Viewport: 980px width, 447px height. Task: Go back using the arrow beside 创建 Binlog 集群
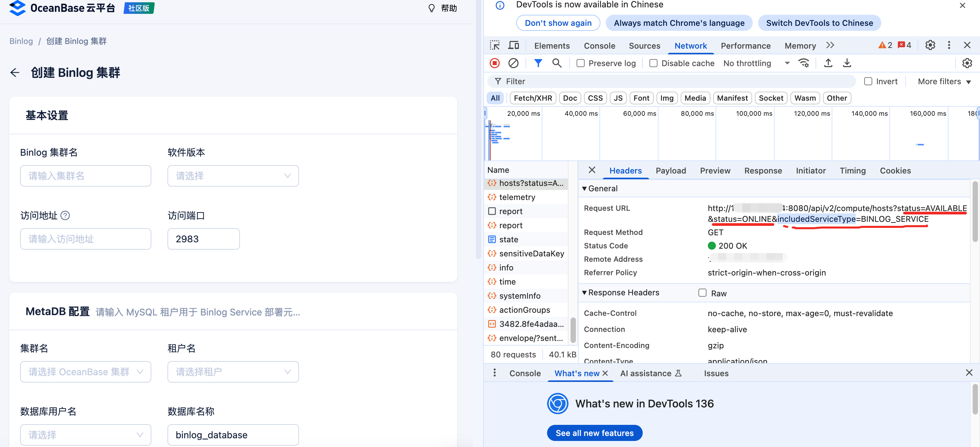click(x=15, y=73)
